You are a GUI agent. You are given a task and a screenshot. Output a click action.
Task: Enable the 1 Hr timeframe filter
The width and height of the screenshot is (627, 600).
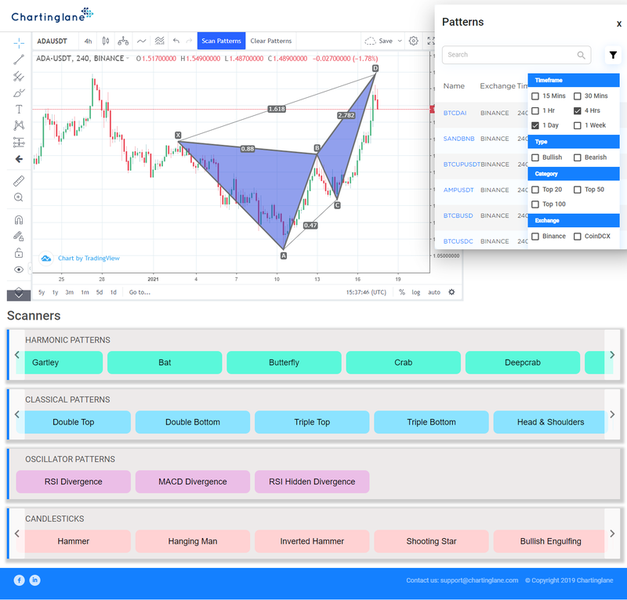[x=535, y=111]
